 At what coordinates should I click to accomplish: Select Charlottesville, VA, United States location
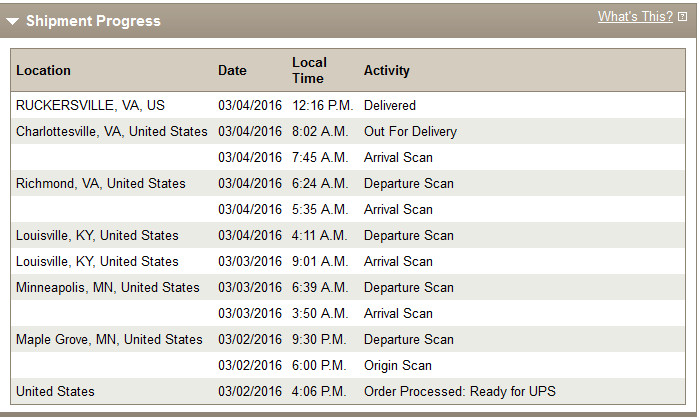point(111,131)
